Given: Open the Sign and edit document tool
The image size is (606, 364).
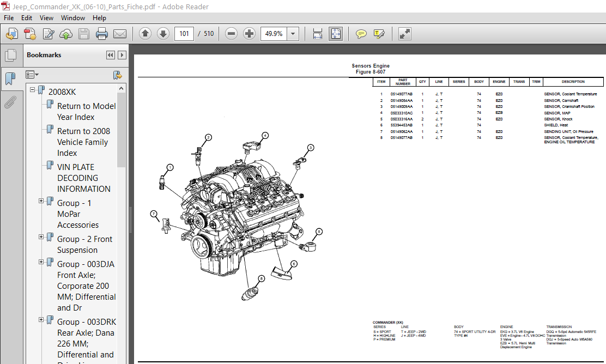Looking at the screenshot, I should click(49, 34).
